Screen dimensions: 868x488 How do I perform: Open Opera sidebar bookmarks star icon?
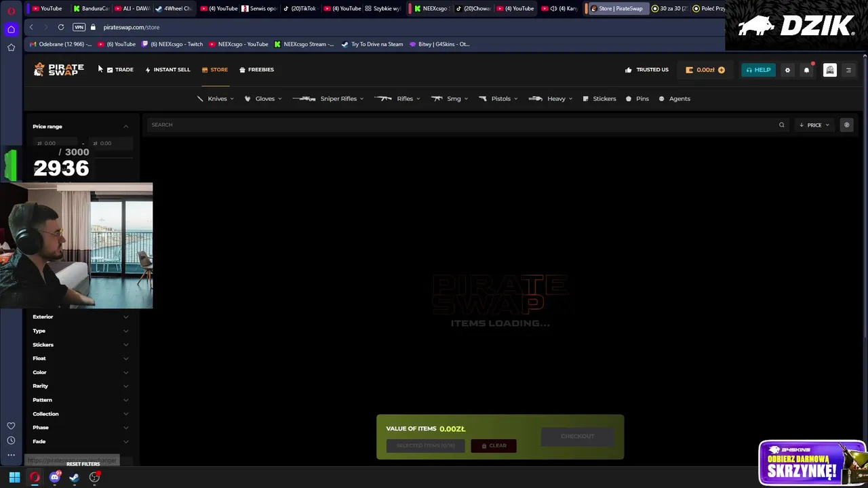coord(11,47)
